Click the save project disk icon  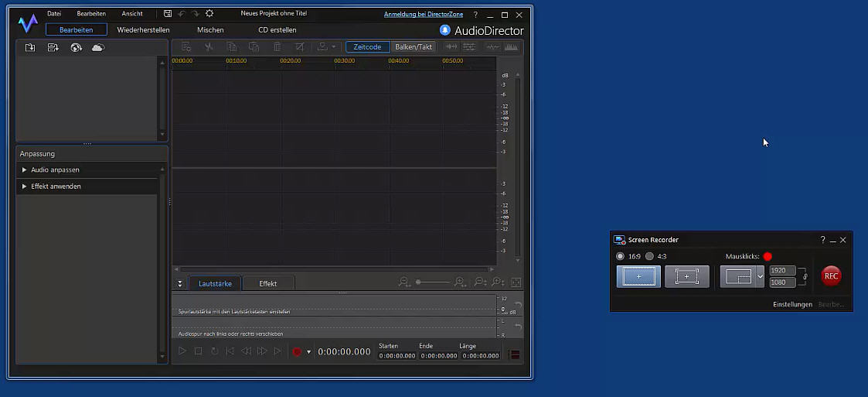pyautogui.click(x=168, y=13)
